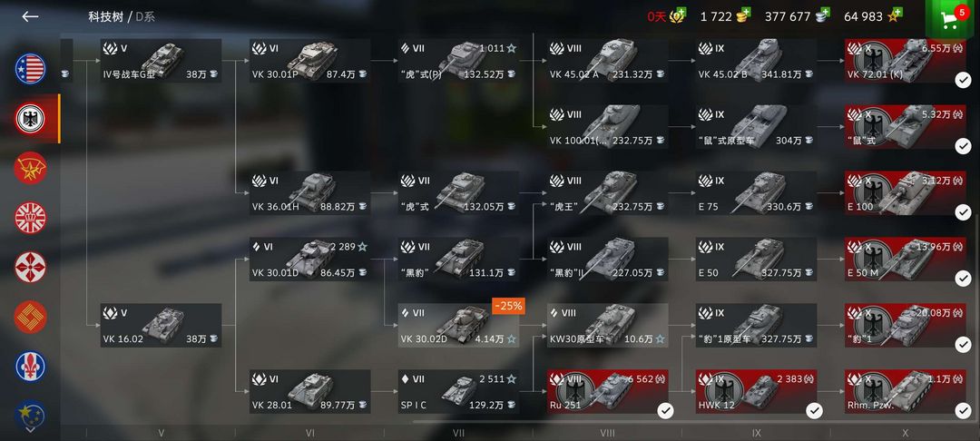Screen dimensions: 980x441
Task: Click the checkmark on E 100
Action: click(963, 212)
